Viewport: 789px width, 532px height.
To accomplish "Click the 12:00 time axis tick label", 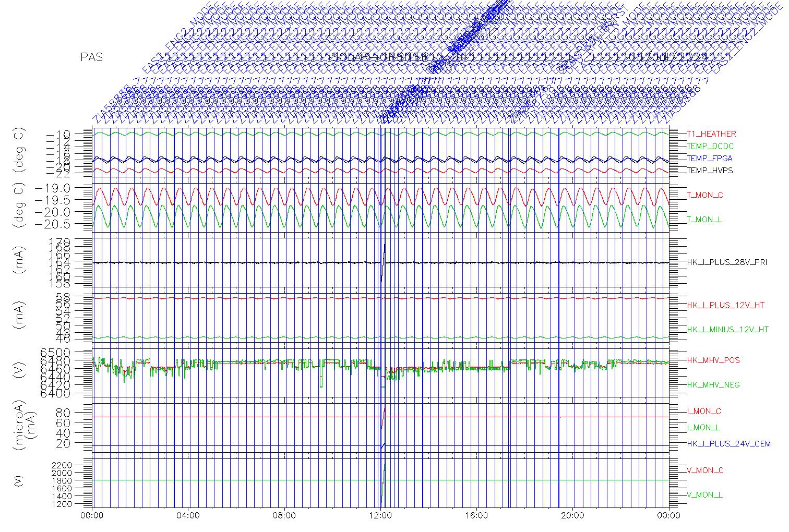I will click(380, 516).
